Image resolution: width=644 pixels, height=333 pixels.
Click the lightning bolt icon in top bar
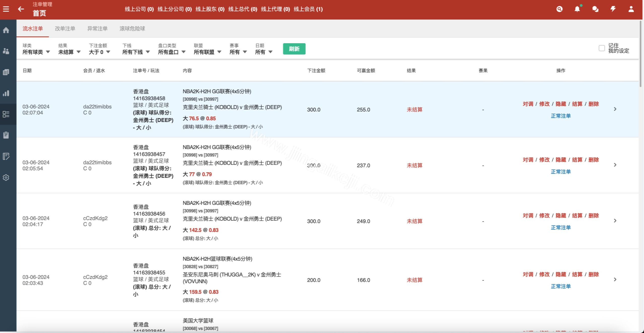[x=613, y=9]
